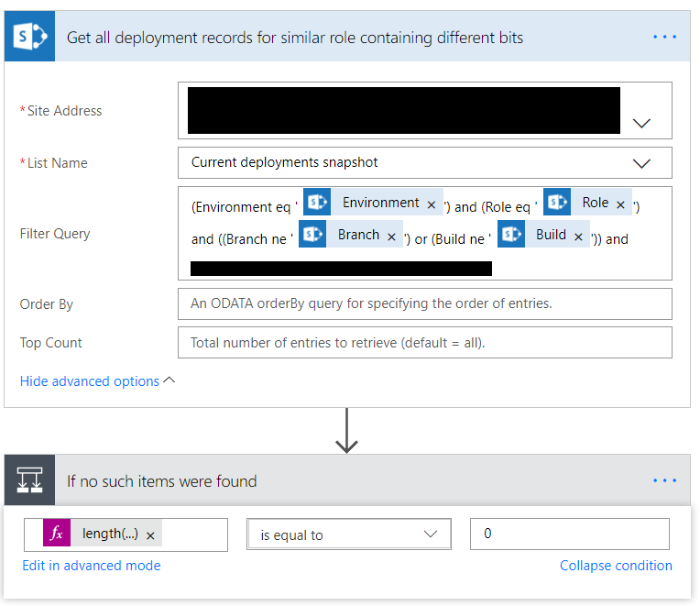
Task: Click Edit in advanced mode link
Action: click(92, 566)
